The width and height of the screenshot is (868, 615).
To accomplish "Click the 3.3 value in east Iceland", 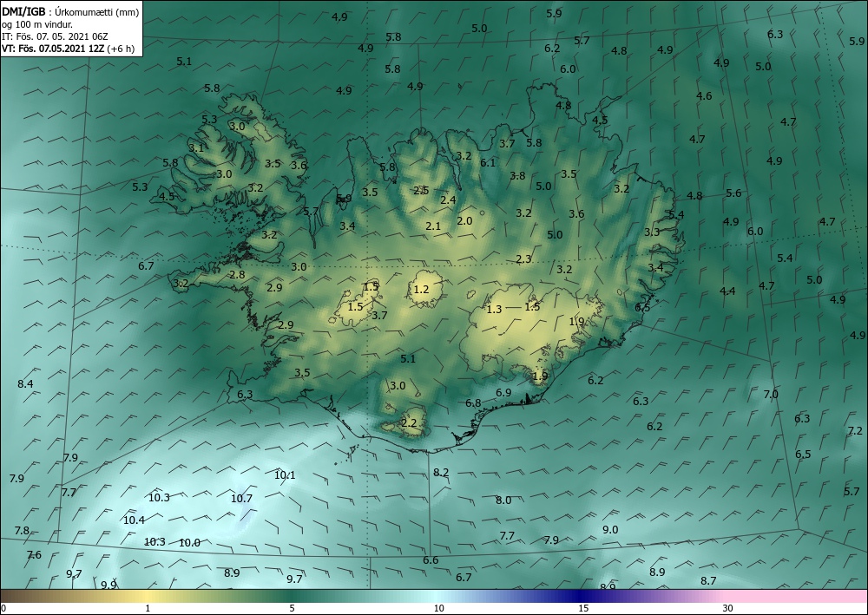I will pyautogui.click(x=652, y=232).
